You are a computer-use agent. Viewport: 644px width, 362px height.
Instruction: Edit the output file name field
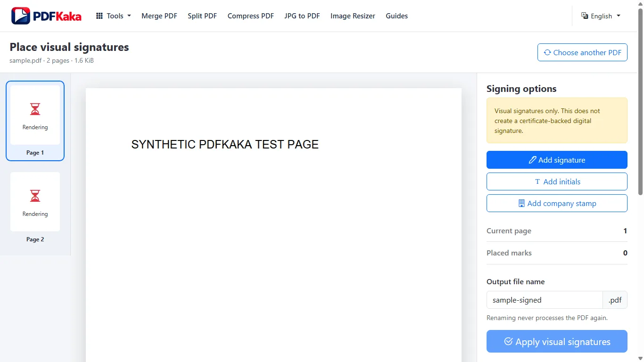pos(545,300)
